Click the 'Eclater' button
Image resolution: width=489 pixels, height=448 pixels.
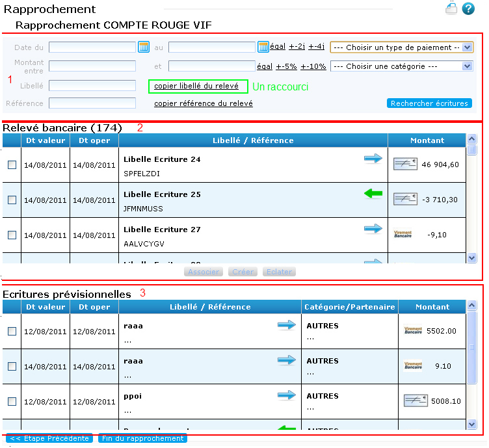tap(279, 272)
